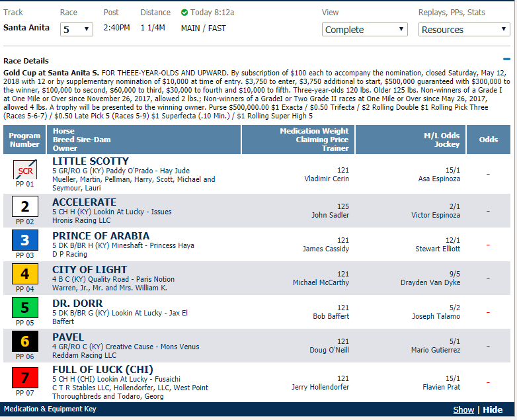Click the Santa Anita track name
Screen dimensions: 517x420
26,27
